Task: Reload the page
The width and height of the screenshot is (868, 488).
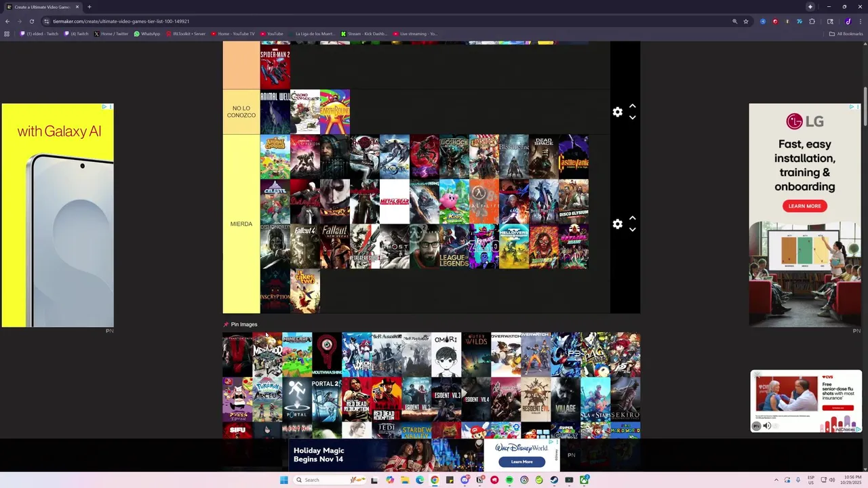Action: 31,21
